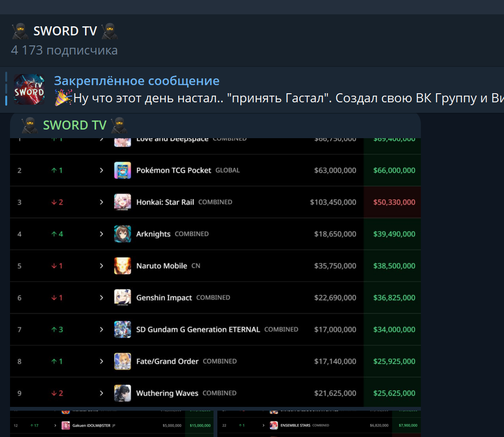Viewport: 504px width, 437px height.
Task: Expand the Gakuen iDOLM@STER row chevron
Action: [55, 426]
